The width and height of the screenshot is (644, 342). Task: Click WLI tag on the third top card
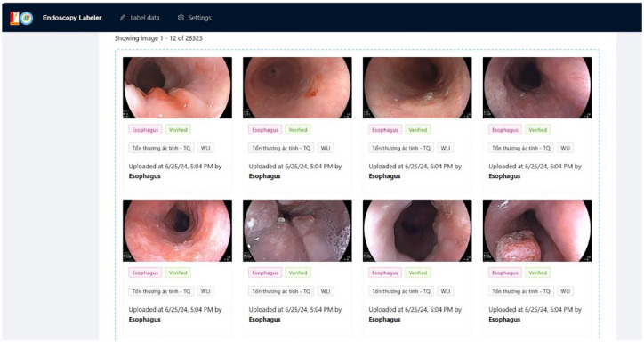click(446, 148)
